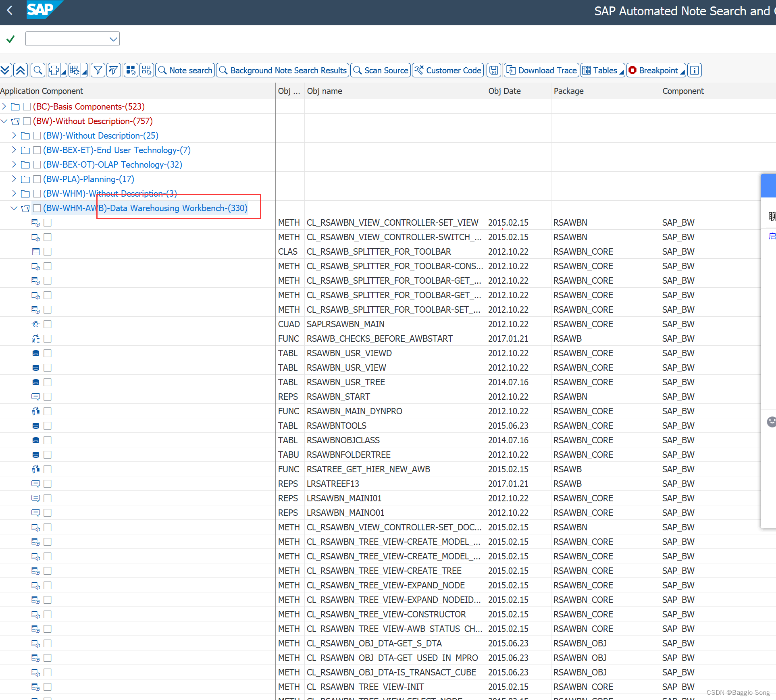Expand the (BW-BEX-OT)-OLAP Technology node
776x700 pixels.
click(x=14, y=164)
